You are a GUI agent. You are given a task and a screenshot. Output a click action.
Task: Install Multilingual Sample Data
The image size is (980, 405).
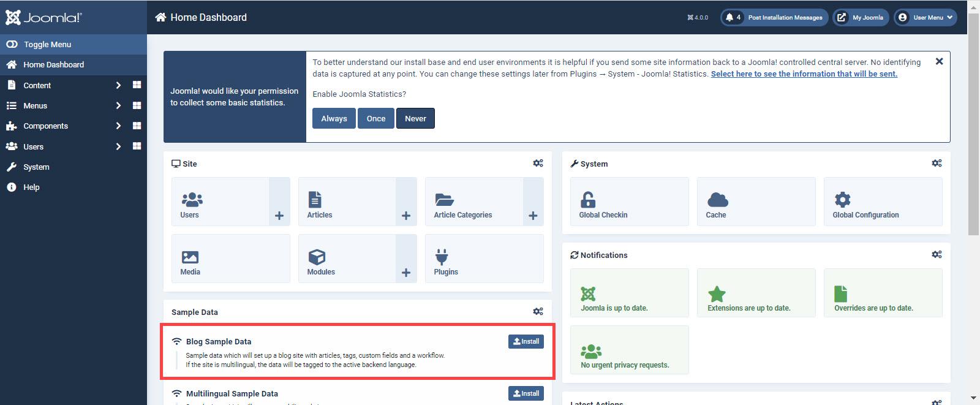pyautogui.click(x=526, y=393)
